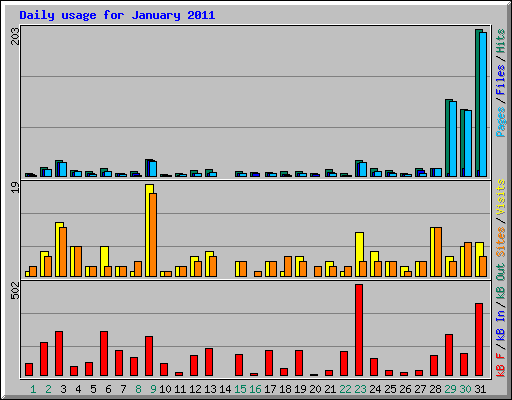Click the Pages legend label
This screenshot has width=512, height=400.
point(500,122)
